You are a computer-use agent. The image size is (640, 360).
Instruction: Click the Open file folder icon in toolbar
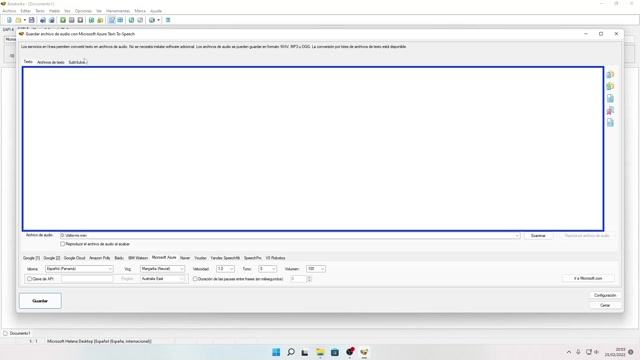pyautogui.click(x=18, y=20)
